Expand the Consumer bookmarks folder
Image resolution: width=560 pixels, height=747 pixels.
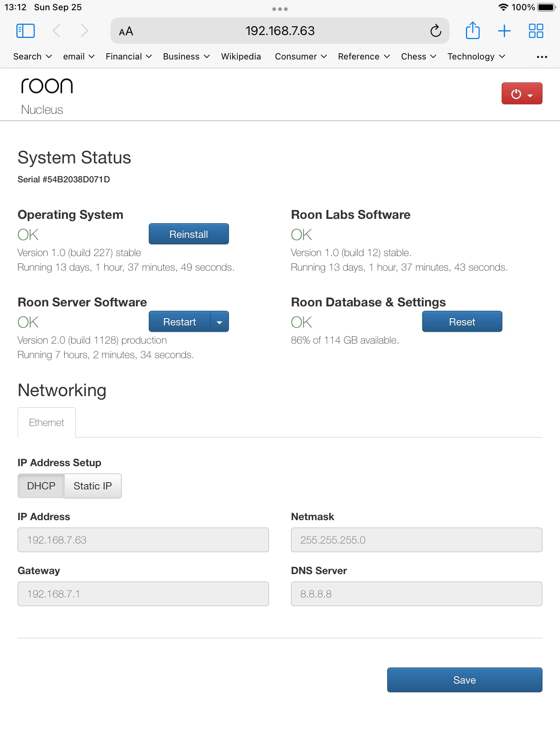click(x=301, y=57)
